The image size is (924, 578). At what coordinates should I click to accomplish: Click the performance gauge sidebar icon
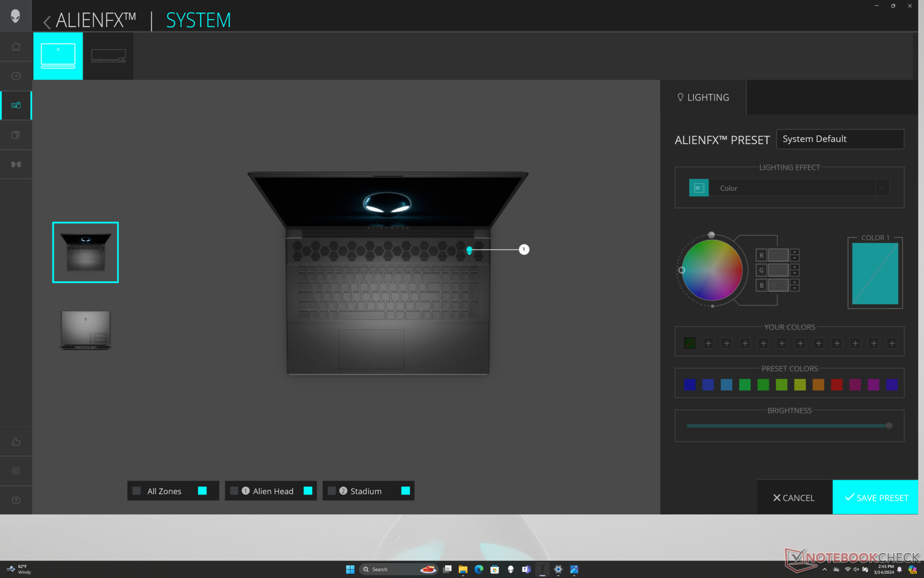16,76
